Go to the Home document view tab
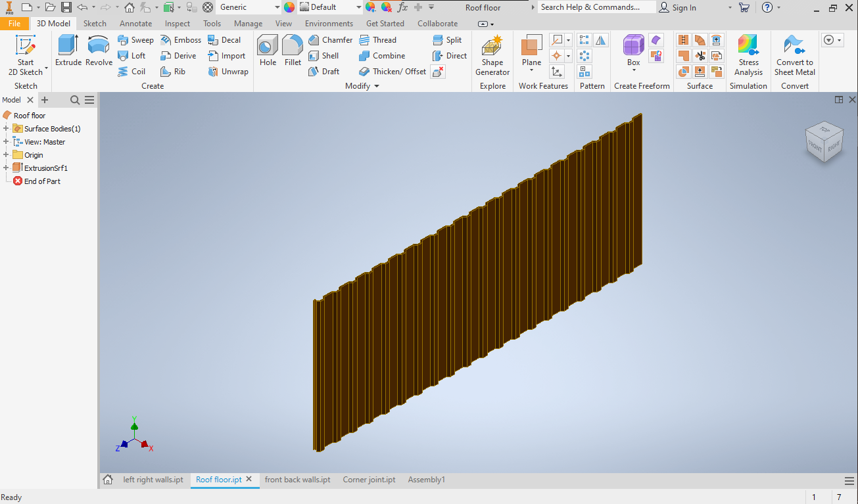This screenshot has width=858, height=504. (x=108, y=480)
